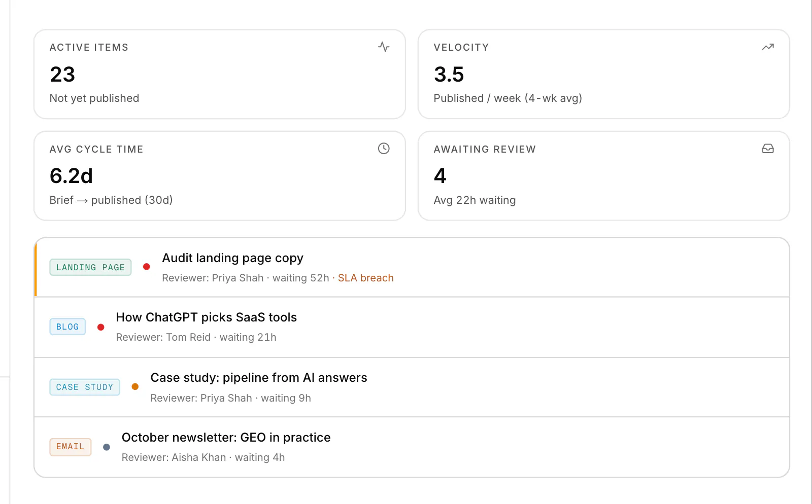
Task: Click the ACTIVE ITEMS card heading
Action: pos(89,47)
